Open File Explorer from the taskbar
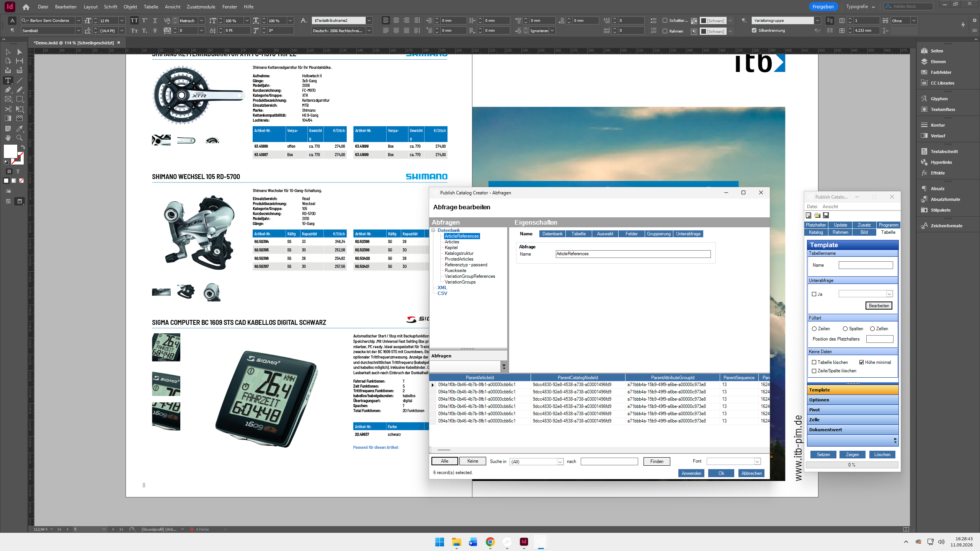Viewport: 980px width, 551px height. 456,542
